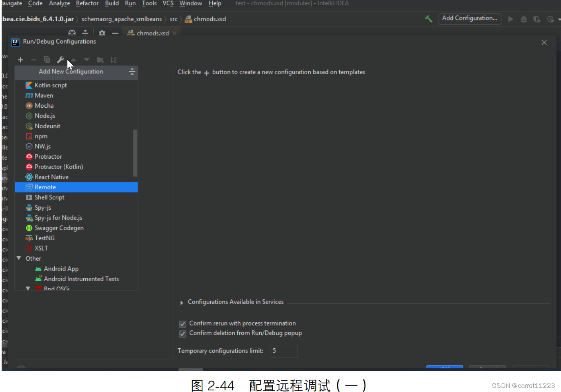Click the Temporary configurations limit field
Viewport: 561px width, 392px height.
(284, 351)
